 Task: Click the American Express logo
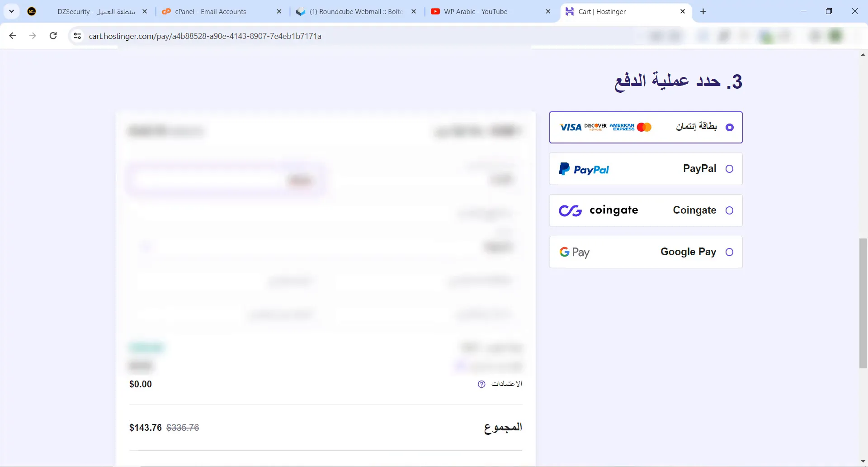[622, 127]
